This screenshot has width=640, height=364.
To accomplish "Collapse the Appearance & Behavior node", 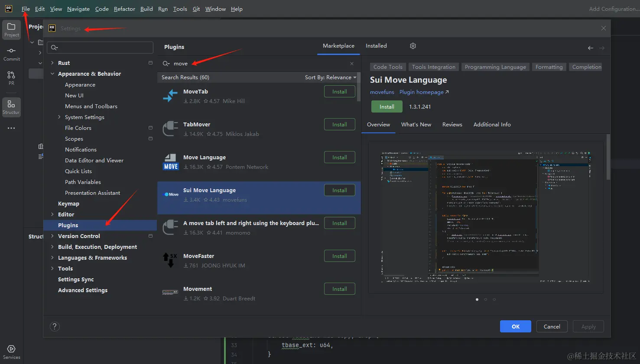I will pyautogui.click(x=52, y=74).
